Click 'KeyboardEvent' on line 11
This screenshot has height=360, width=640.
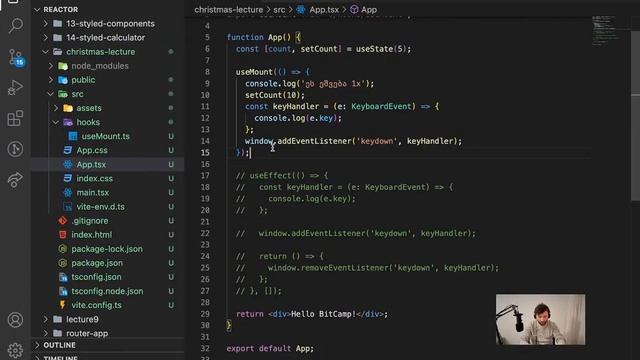(x=381, y=107)
